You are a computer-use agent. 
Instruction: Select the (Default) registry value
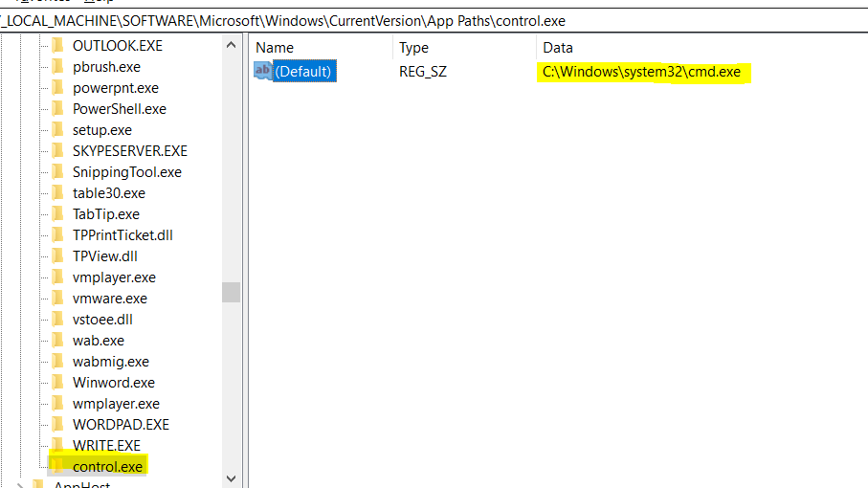tap(303, 72)
